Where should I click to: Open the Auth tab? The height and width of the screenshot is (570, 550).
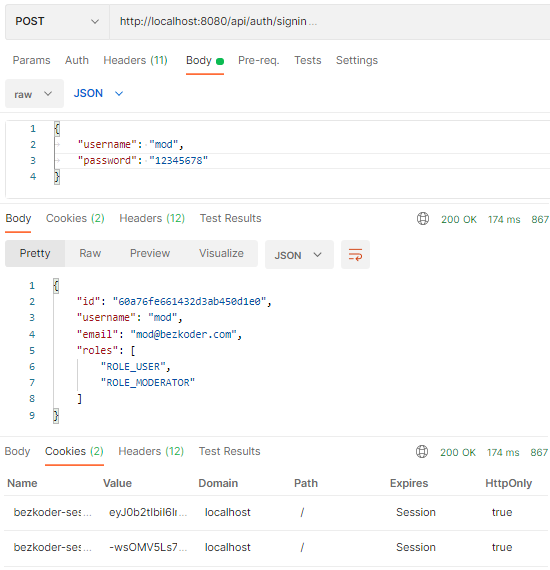click(x=77, y=60)
